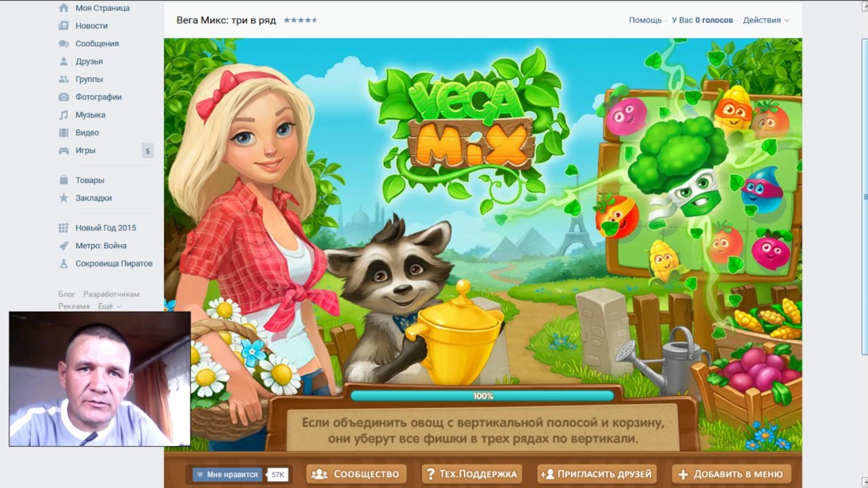Click Помощь link in game header

click(x=645, y=20)
